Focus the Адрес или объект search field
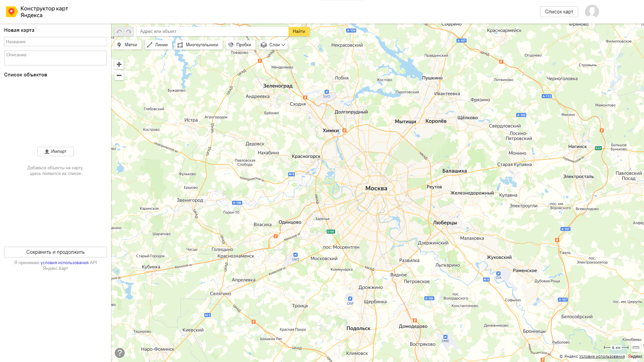Image resolution: width=644 pixels, height=362 pixels. [212, 32]
